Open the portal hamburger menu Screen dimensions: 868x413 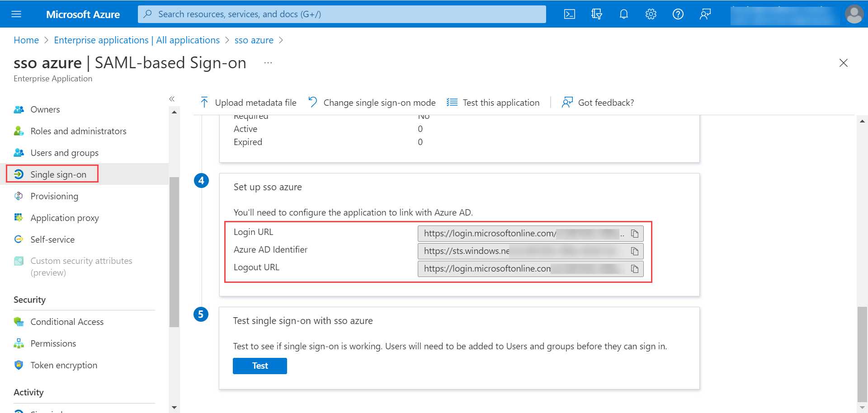(x=17, y=14)
